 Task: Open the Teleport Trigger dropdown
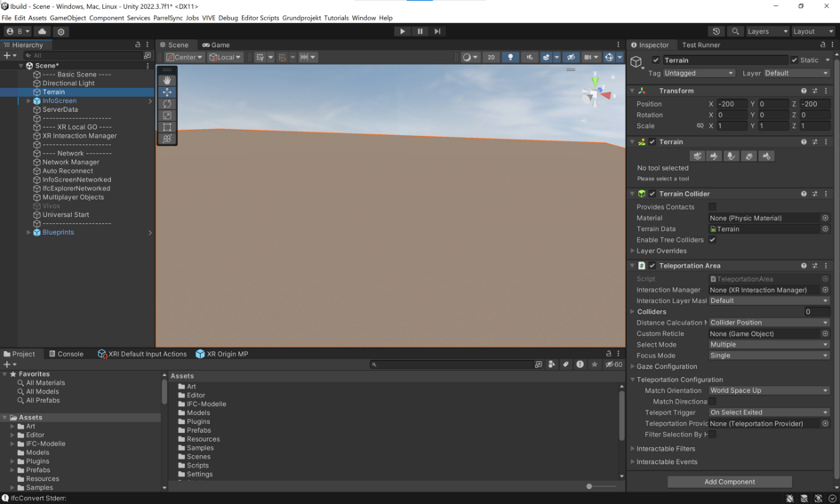[x=768, y=412]
